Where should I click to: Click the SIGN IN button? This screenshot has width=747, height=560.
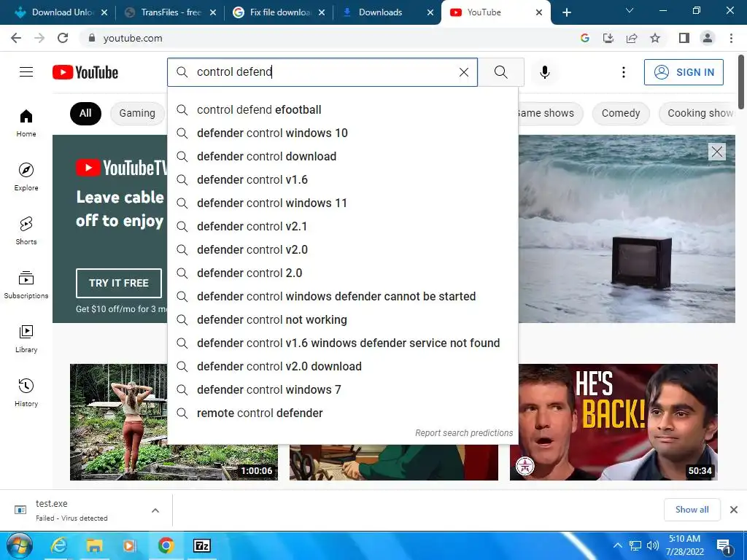coord(684,72)
